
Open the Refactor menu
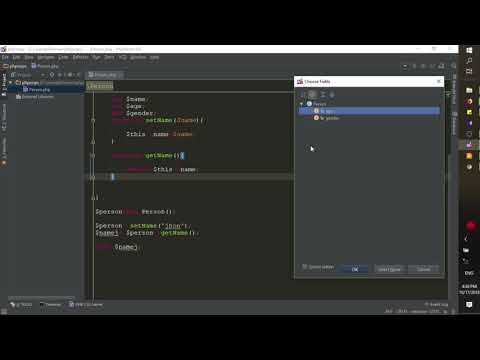pyautogui.click(x=80, y=57)
